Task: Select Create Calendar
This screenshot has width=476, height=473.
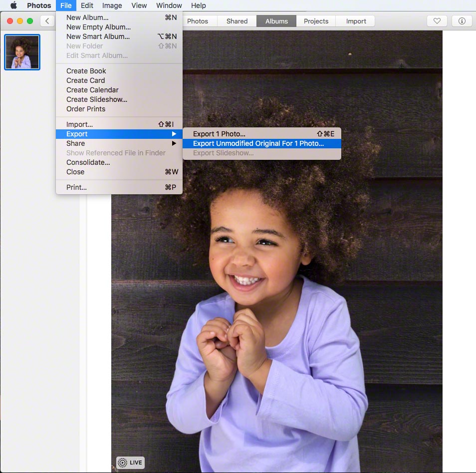Action: [x=119, y=90]
